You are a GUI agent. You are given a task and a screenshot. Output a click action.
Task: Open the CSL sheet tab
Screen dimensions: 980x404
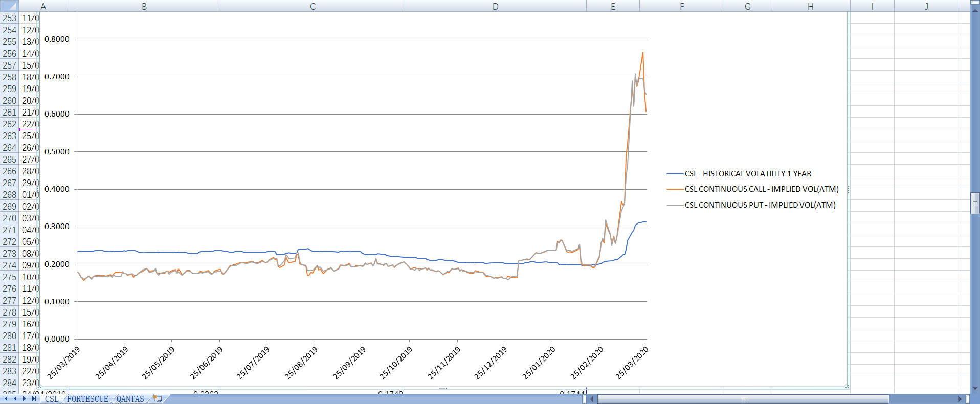point(52,399)
